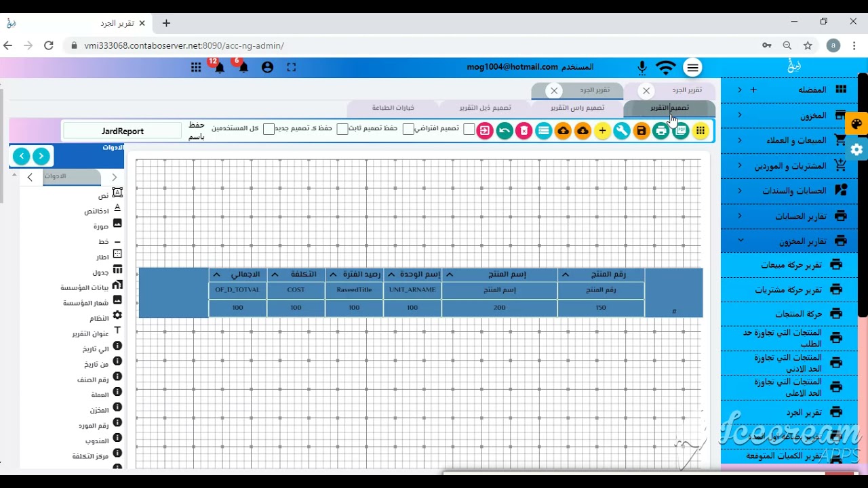Open the blue gear settings button
This screenshot has height=488, width=868.
coord(857,150)
